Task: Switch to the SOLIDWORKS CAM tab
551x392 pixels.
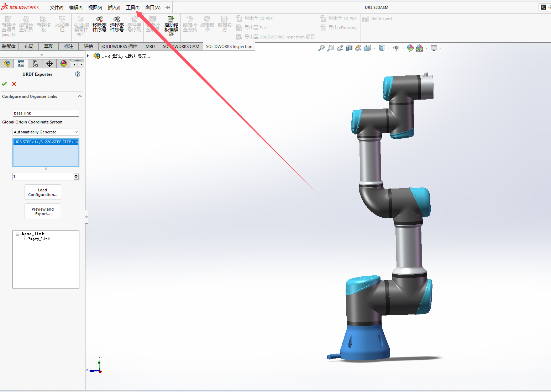Action: [181, 46]
